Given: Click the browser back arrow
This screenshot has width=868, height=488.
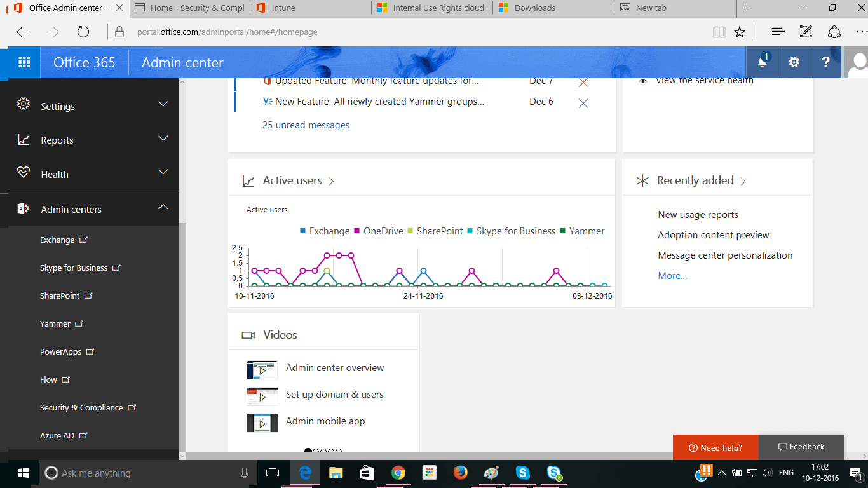Looking at the screenshot, I should click(22, 32).
